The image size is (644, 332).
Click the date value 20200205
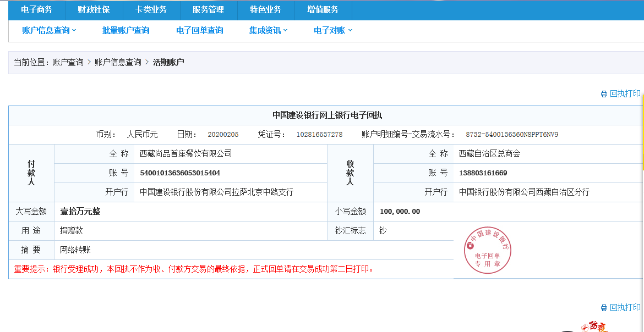(223, 135)
